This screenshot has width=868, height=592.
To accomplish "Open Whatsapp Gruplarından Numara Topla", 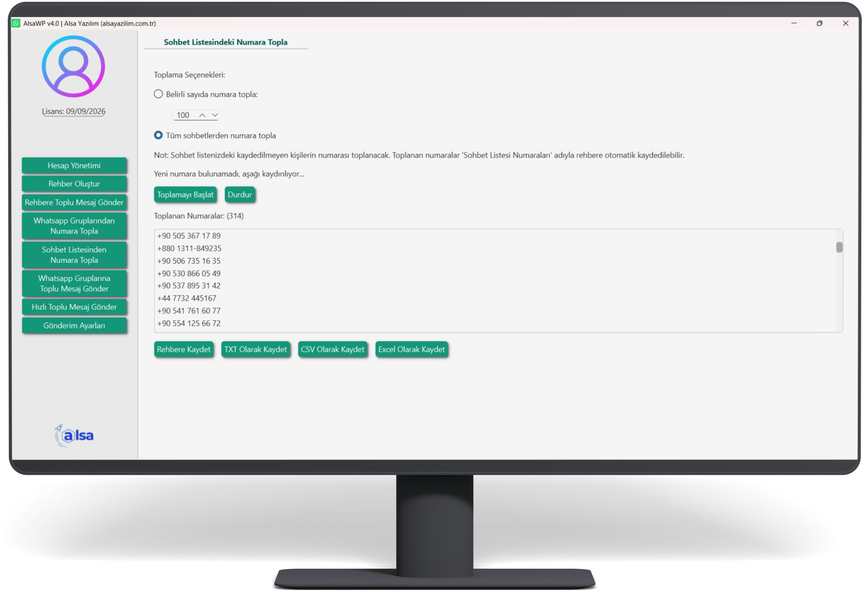I will coord(74,226).
